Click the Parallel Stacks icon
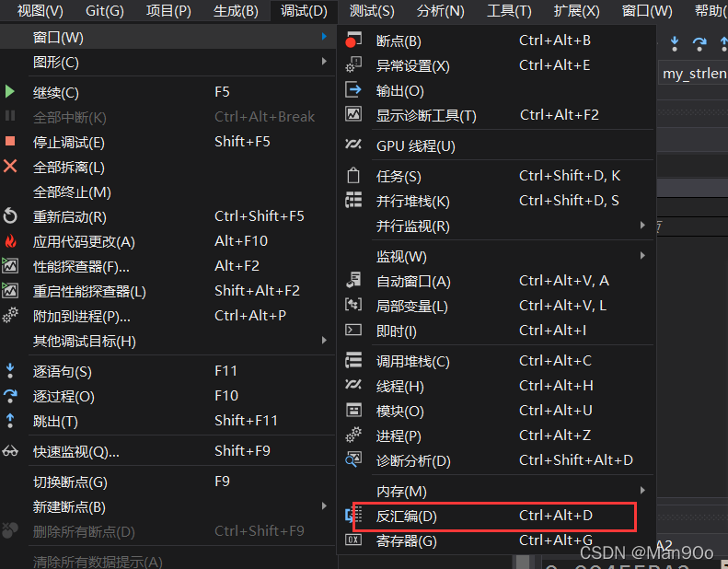 (353, 200)
